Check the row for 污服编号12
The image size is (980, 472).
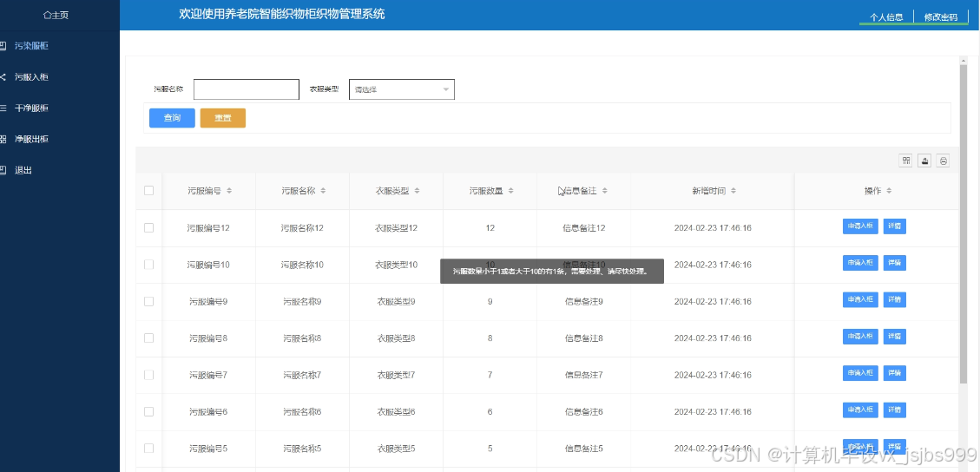[x=148, y=228]
